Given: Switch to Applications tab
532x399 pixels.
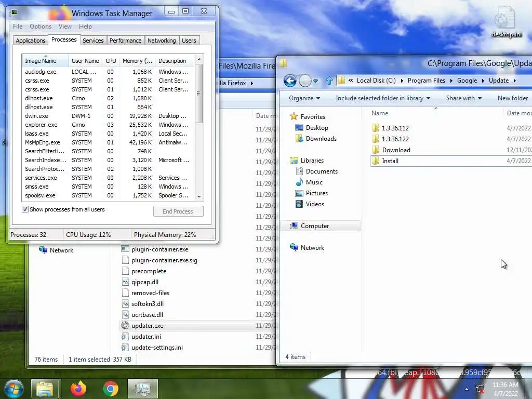Looking at the screenshot, I should point(31,41).
